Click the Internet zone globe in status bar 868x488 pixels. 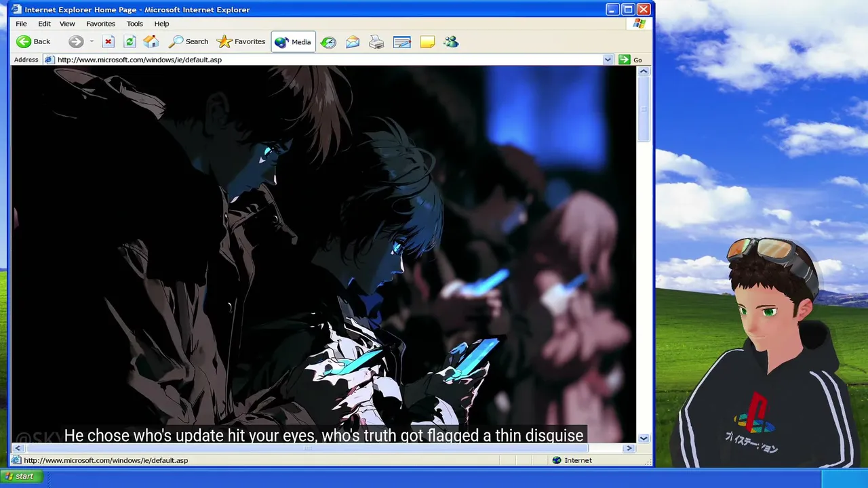557,460
